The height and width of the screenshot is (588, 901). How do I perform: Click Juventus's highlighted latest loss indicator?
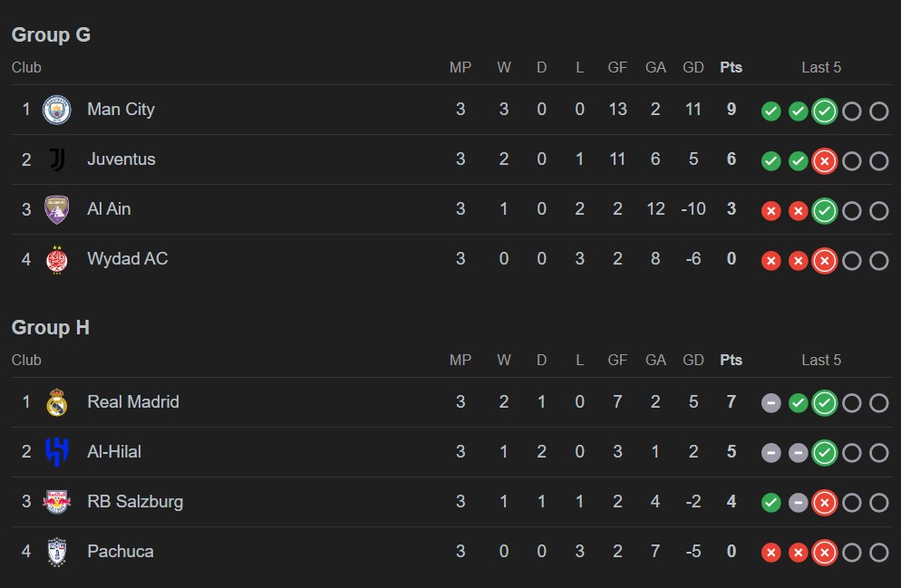point(824,161)
